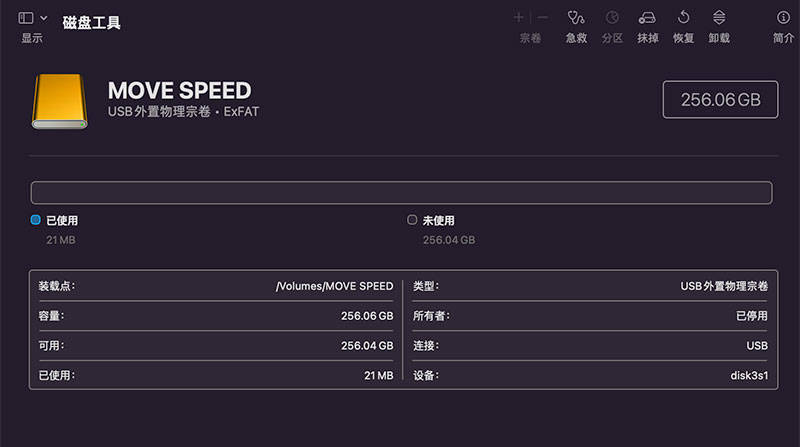The width and height of the screenshot is (800, 447).
Task: Click the 256.06 GB capacity box
Action: 720,100
